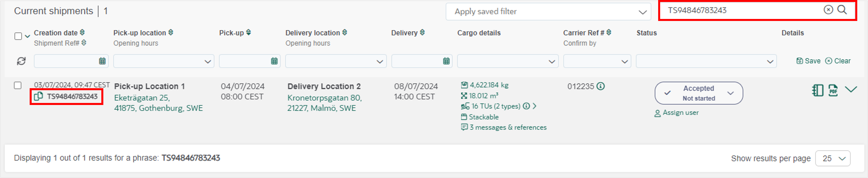
Task: Click the Clear filters button
Action: tap(838, 61)
